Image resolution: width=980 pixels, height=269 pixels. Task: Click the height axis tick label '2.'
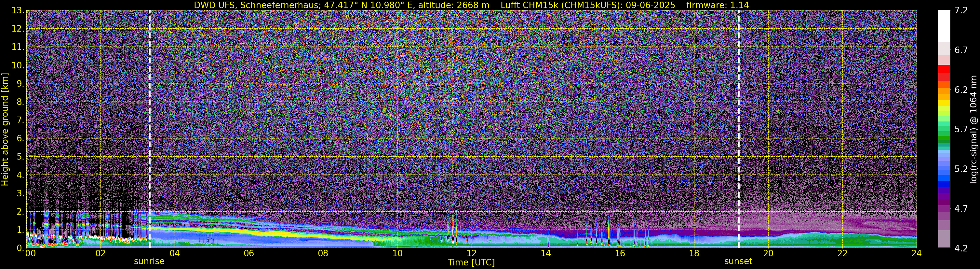click(20, 211)
